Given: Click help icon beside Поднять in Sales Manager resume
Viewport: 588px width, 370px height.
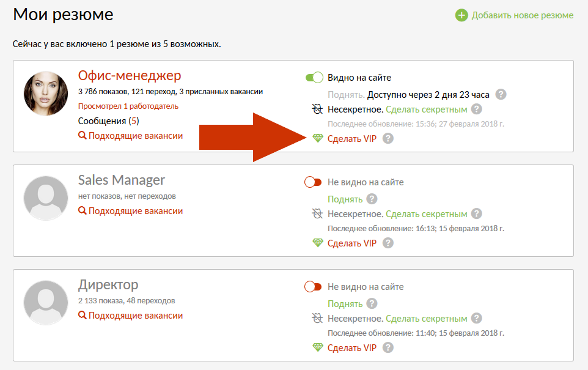Looking at the screenshot, I should coord(372,199).
